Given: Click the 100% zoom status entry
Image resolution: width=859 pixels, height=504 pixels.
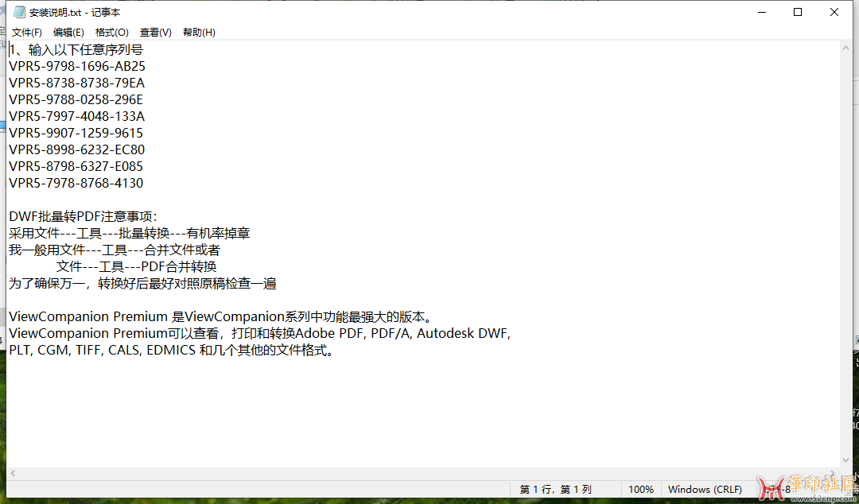Looking at the screenshot, I should (640, 489).
